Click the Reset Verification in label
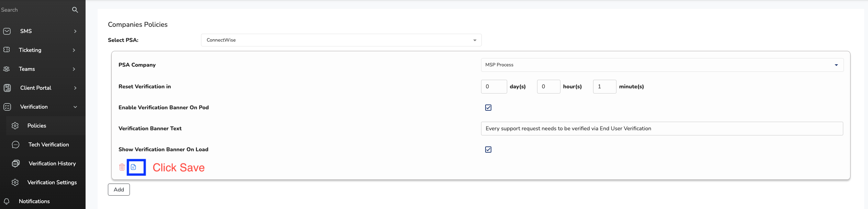The image size is (868, 209). [145, 87]
